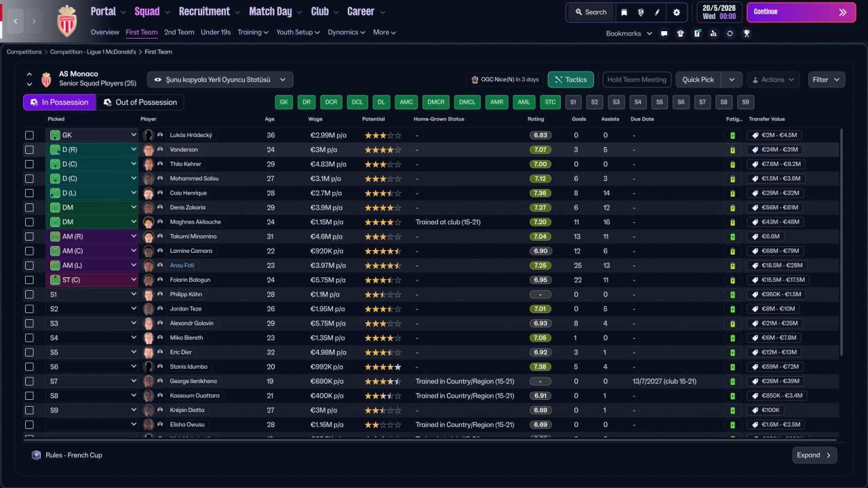Image resolution: width=868 pixels, height=488 pixels.
Task: Tick the checkbox for Caio Henrique
Action: click(29, 193)
